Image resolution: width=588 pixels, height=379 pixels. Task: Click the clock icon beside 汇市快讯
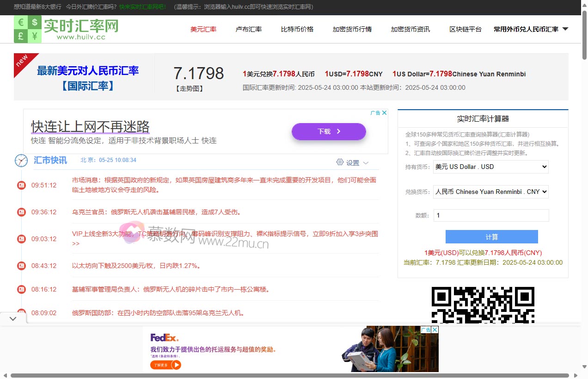[21, 161]
